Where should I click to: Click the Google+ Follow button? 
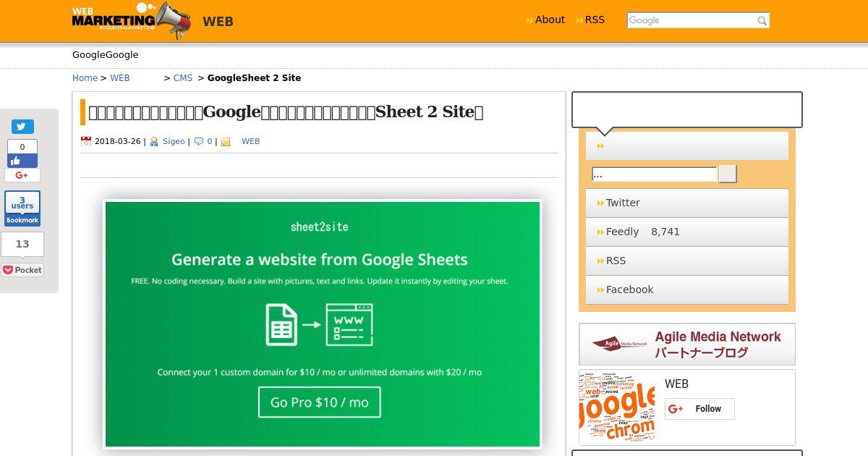click(699, 409)
